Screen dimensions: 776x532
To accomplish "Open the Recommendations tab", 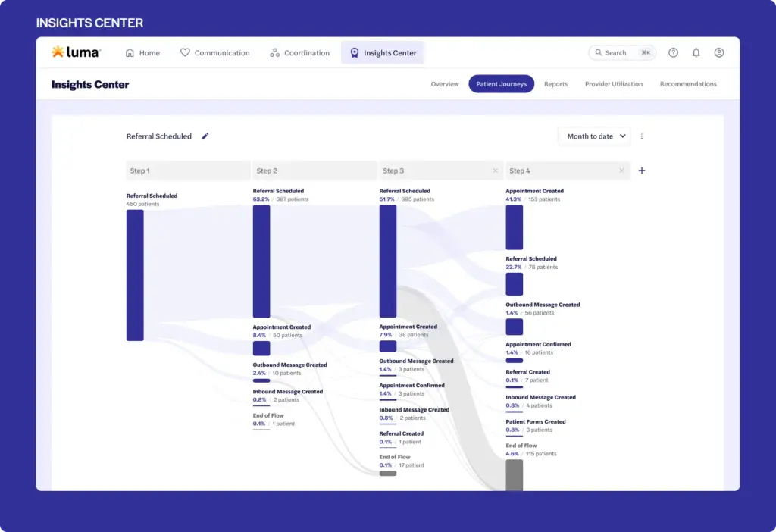I will (x=688, y=84).
